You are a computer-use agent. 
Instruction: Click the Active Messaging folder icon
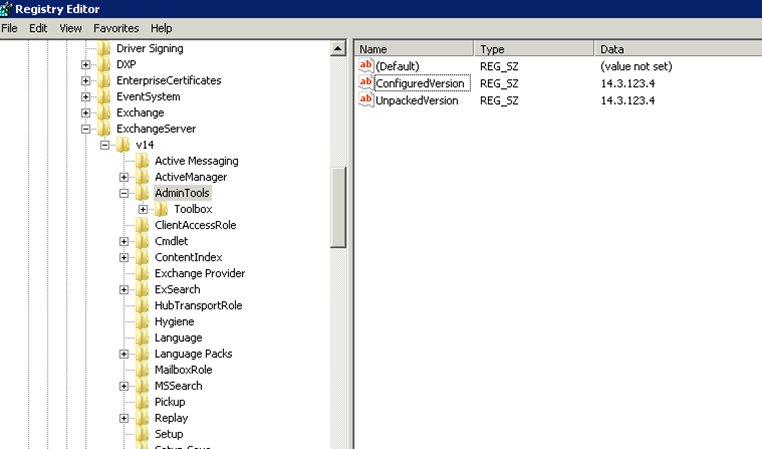coord(142,161)
